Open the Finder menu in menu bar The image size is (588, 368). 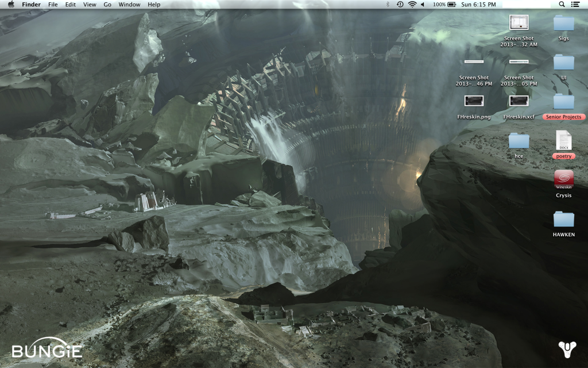click(x=31, y=5)
